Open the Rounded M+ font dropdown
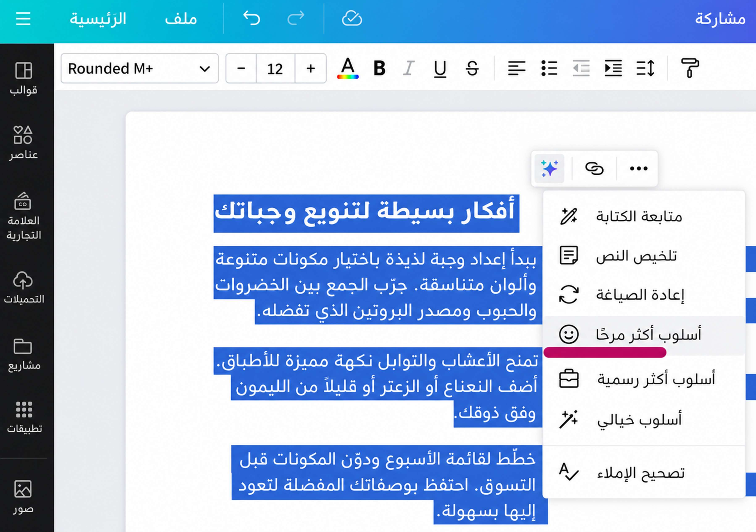The height and width of the screenshot is (532, 756). click(140, 68)
